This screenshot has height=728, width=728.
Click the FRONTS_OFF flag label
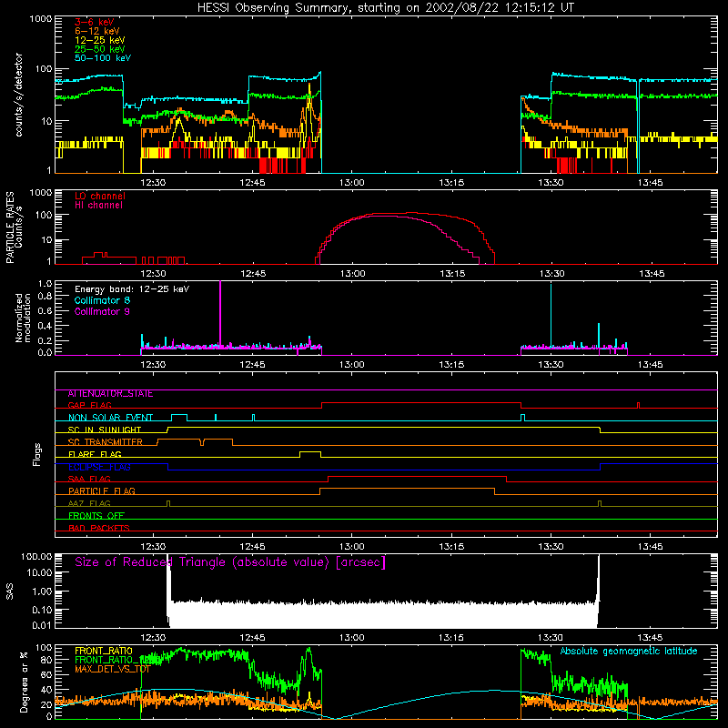point(96,516)
